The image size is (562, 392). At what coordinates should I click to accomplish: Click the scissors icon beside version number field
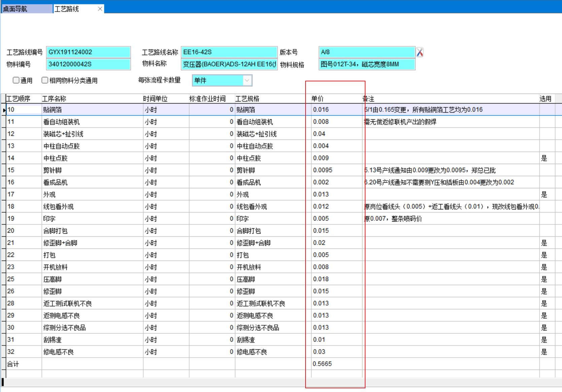coord(420,52)
